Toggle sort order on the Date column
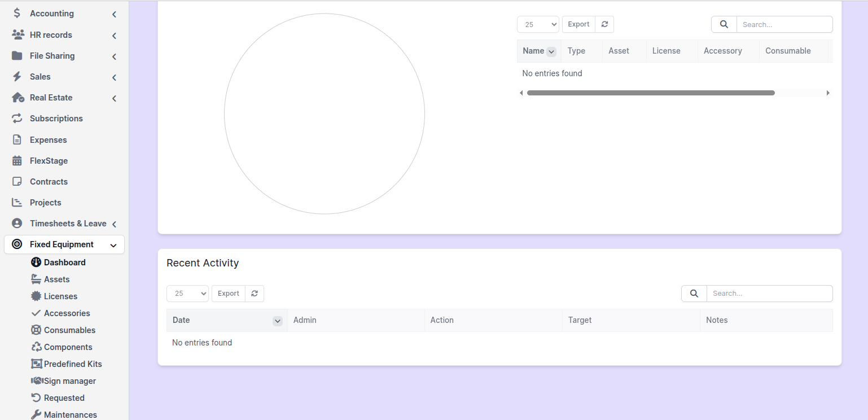This screenshot has height=420, width=868. (277, 321)
